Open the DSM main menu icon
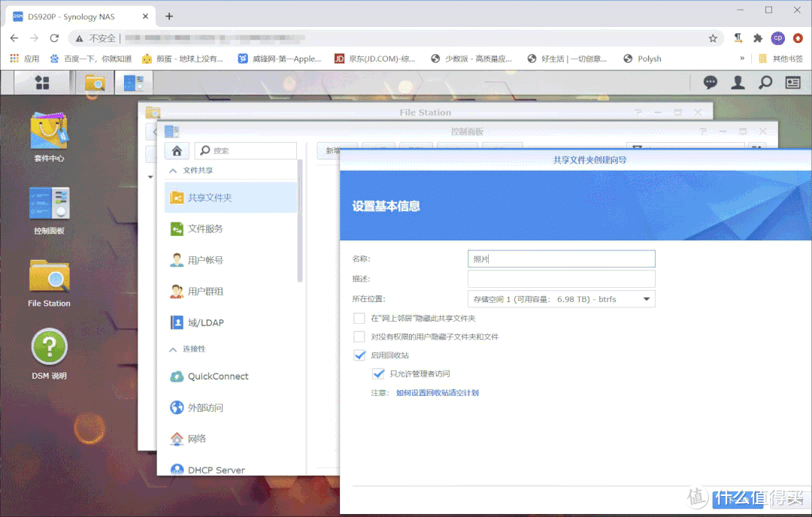 pos(42,82)
